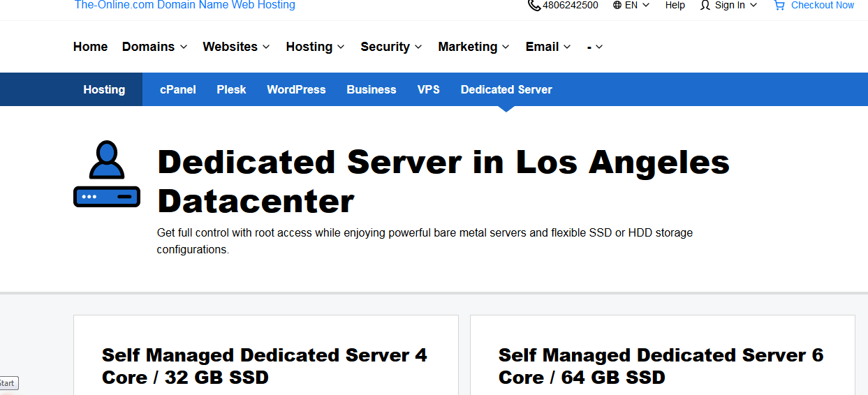Image resolution: width=868 pixels, height=395 pixels.
Task: Expand the Domains navigation menu
Action: coord(154,47)
